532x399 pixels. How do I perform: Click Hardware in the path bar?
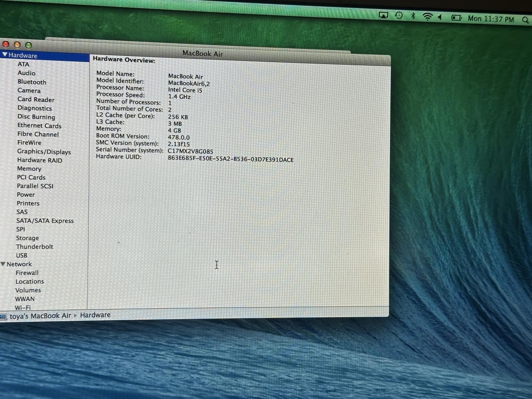point(95,315)
